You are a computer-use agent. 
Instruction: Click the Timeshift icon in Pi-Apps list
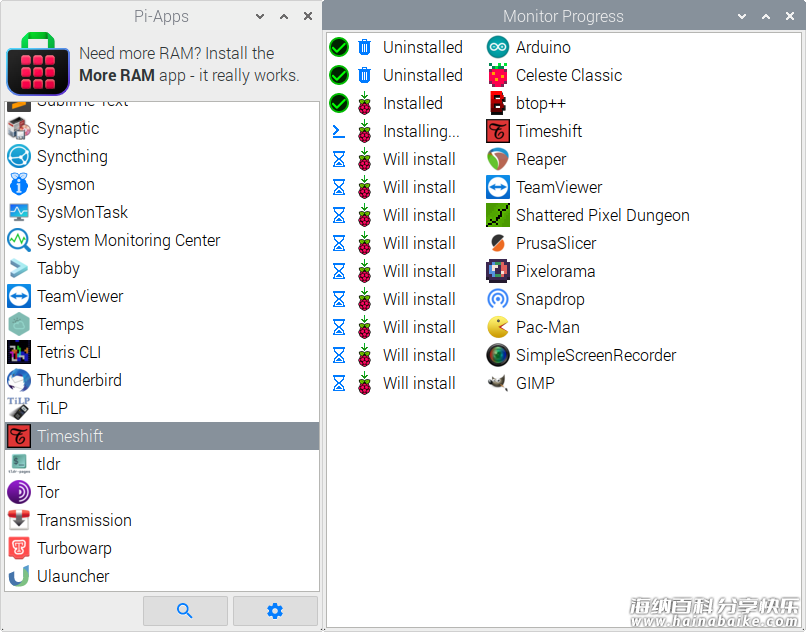[19, 436]
